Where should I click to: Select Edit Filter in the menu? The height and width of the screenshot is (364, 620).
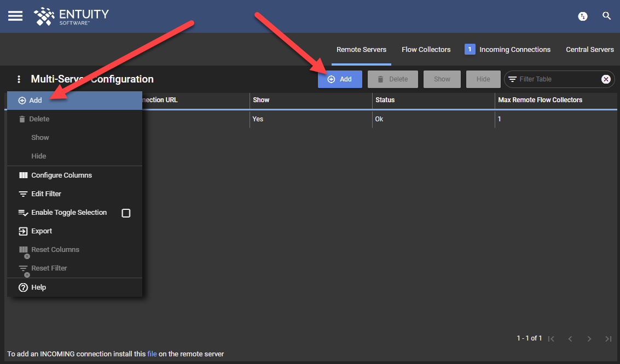tap(75, 194)
